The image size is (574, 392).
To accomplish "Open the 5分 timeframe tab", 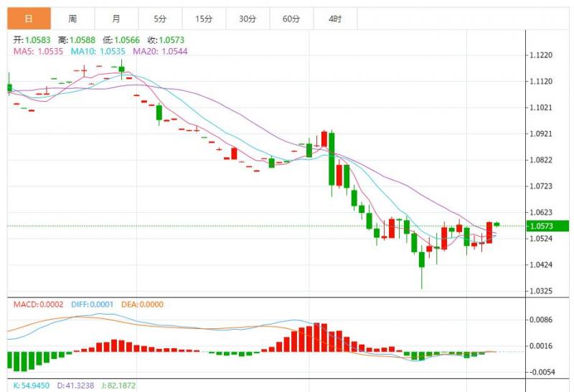I will (160, 19).
